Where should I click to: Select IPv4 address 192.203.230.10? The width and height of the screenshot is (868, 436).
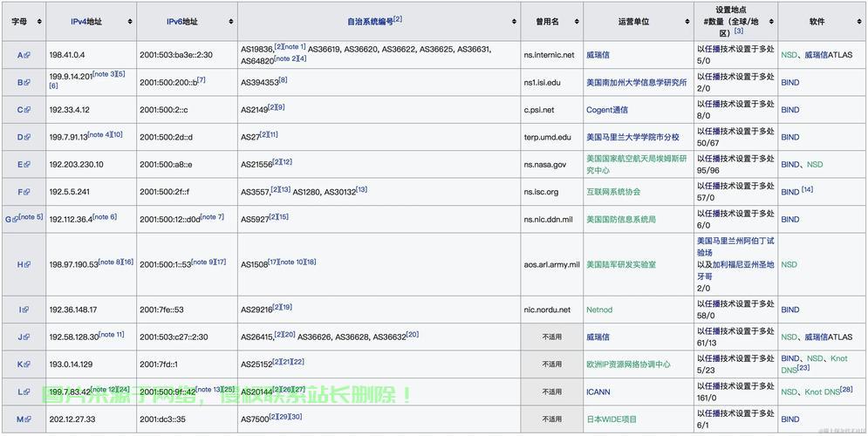(77, 164)
